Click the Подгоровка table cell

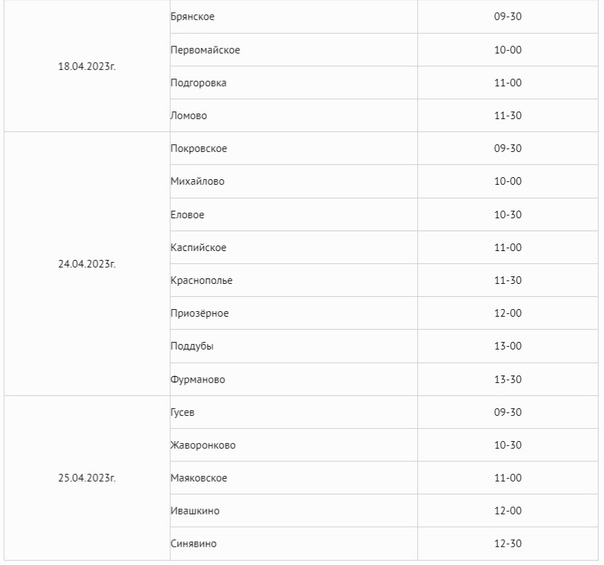[x=198, y=83]
